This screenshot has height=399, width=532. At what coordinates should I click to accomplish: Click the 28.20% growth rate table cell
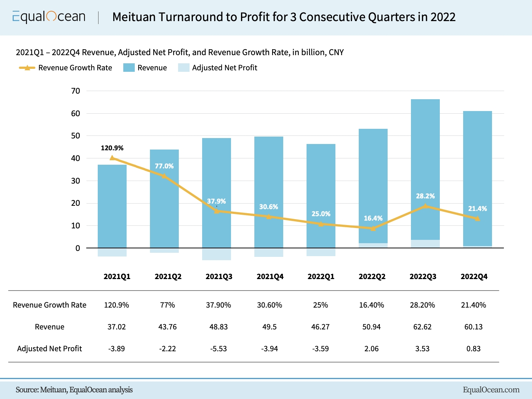[x=422, y=305]
